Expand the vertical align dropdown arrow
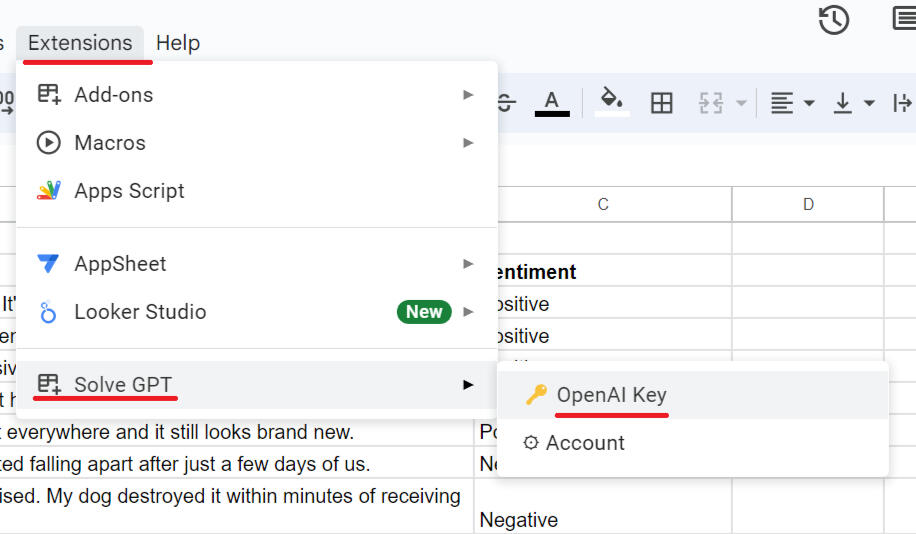 point(869,103)
